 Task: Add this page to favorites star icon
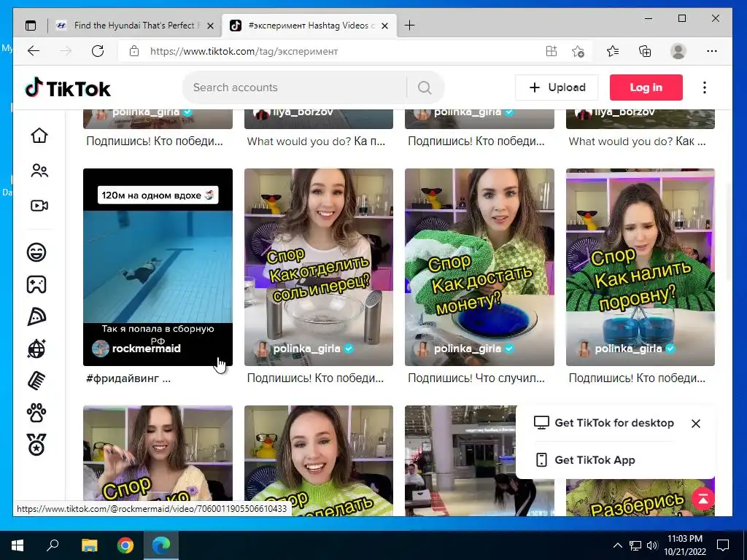pos(578,51)
